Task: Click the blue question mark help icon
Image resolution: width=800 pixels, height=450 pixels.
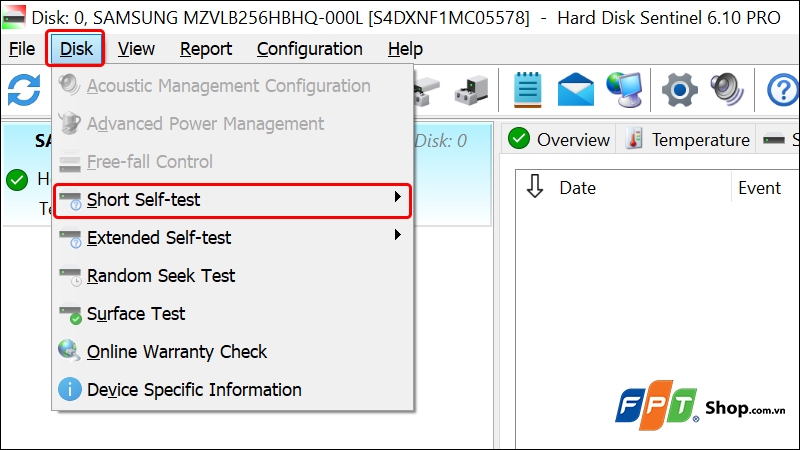Action: click(783, 90)
